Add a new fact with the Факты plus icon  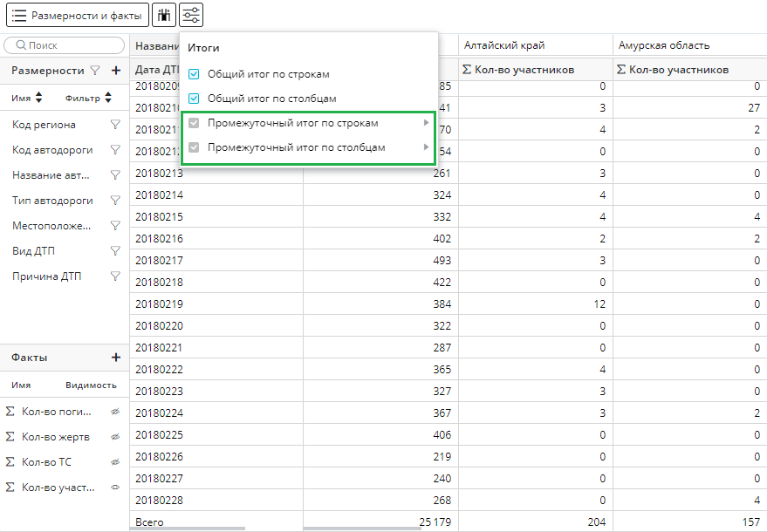(x=116, y=358)
